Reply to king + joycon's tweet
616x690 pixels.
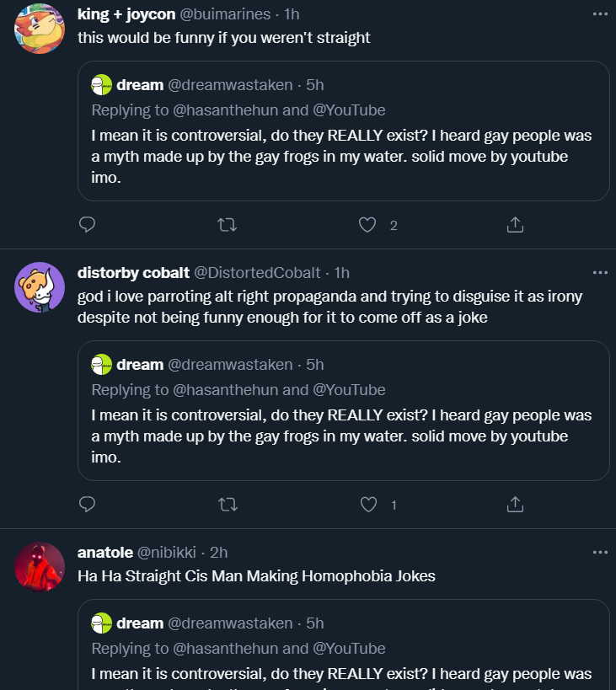[x=87, y=225]
